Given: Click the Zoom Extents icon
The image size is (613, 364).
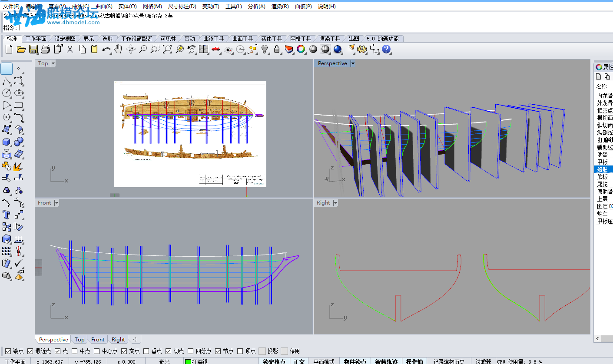Looking at the screenshot, I should (167, 49).
